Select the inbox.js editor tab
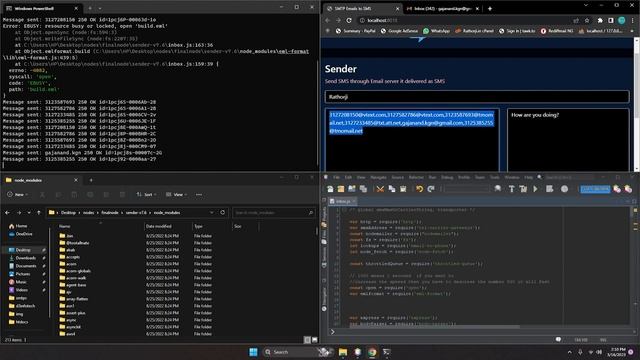 [342, 201]
